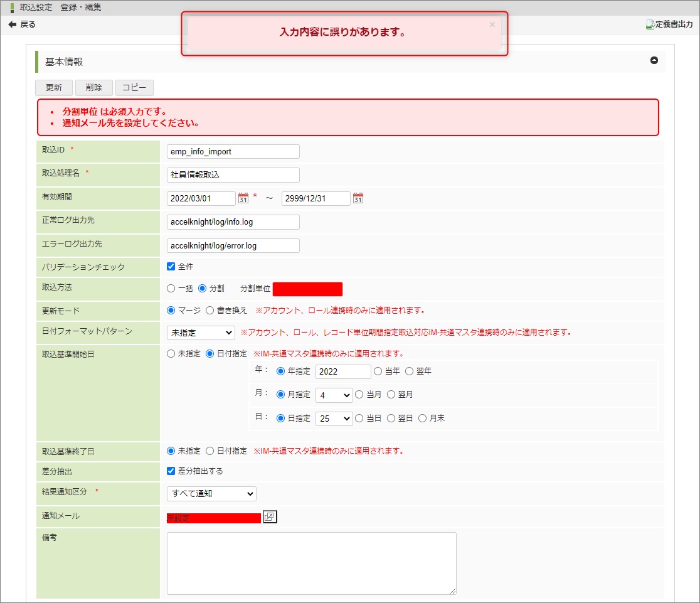
Task: Choose the 書き換え update mode
Action: pos(209,310)
